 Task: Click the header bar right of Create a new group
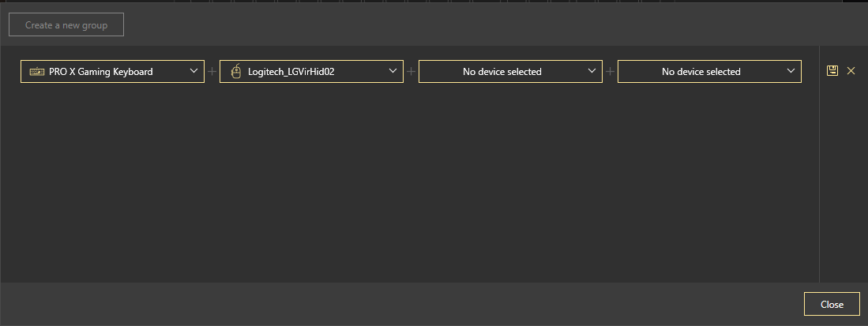(x=474, y=25)
